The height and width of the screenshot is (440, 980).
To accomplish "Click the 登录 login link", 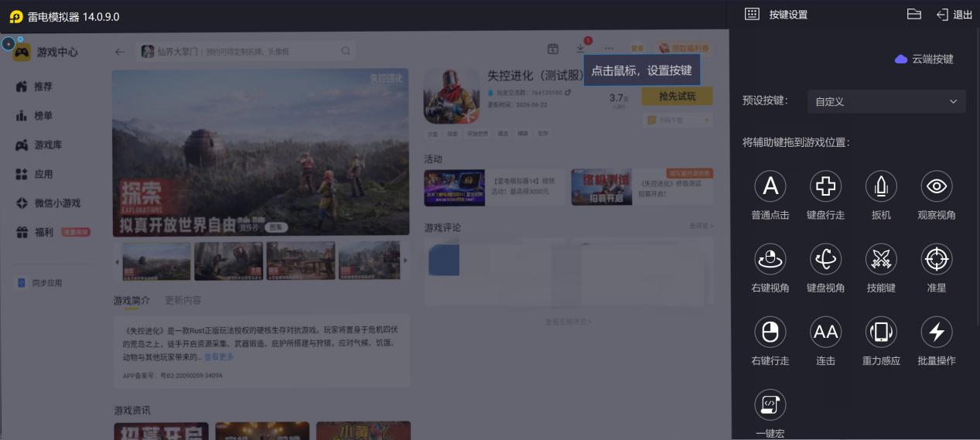I will [x=637, y=49].
